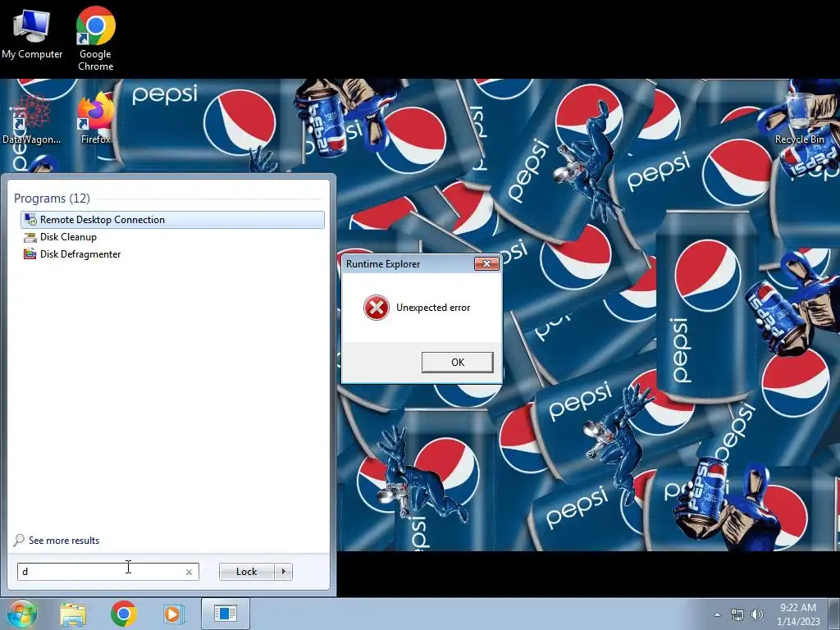The image size is (840, 630).
Task: Click the Disk Cleanup program icon
Action: 30,237
